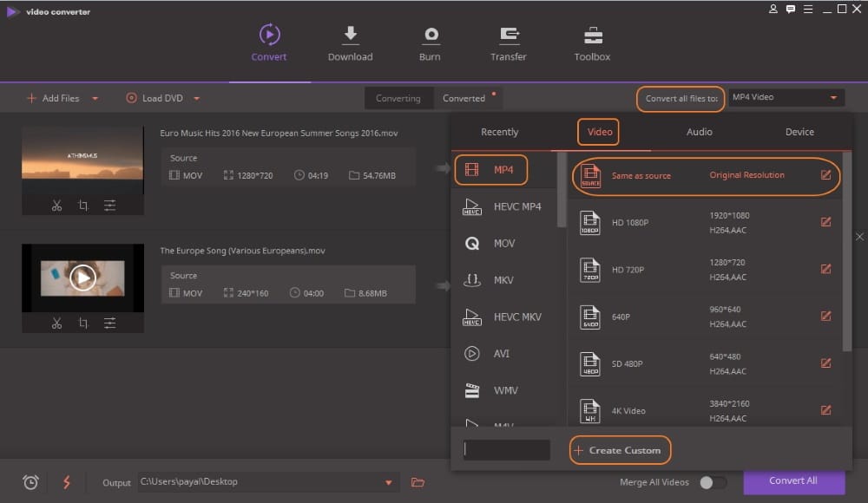Open the output folder icon
Screen dimensions: 868x503
(418, 482)
